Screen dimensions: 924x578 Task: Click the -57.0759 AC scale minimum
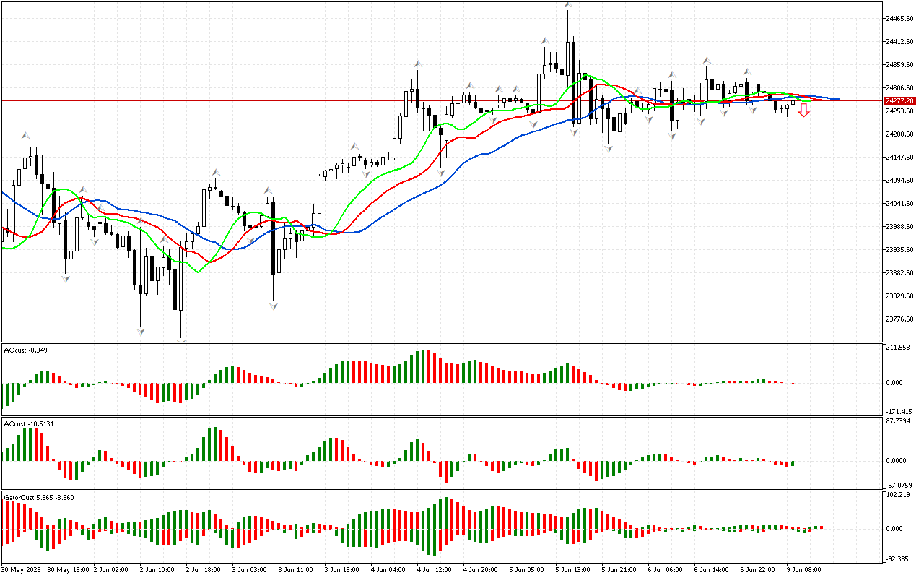click(898, 485)
